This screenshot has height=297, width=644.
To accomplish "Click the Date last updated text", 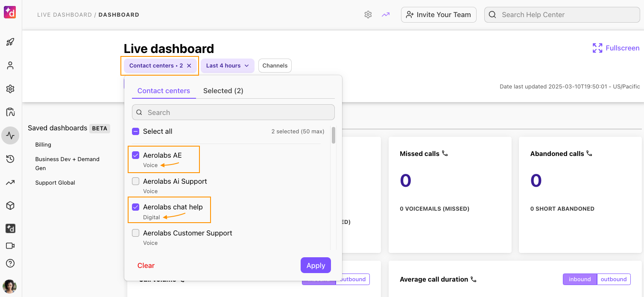I will pyautogui.click(x=570, y=87).
